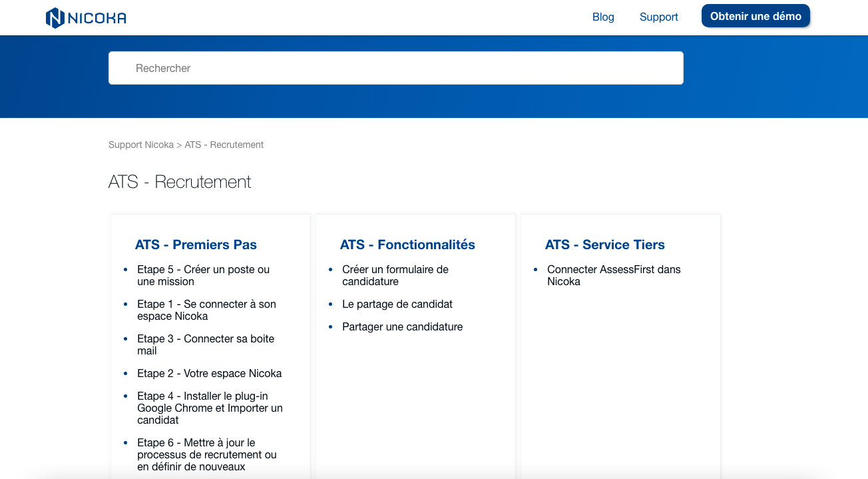Open the Blog link
The width and height of the screenshot is (868, 479).
(x=603, y=17)
